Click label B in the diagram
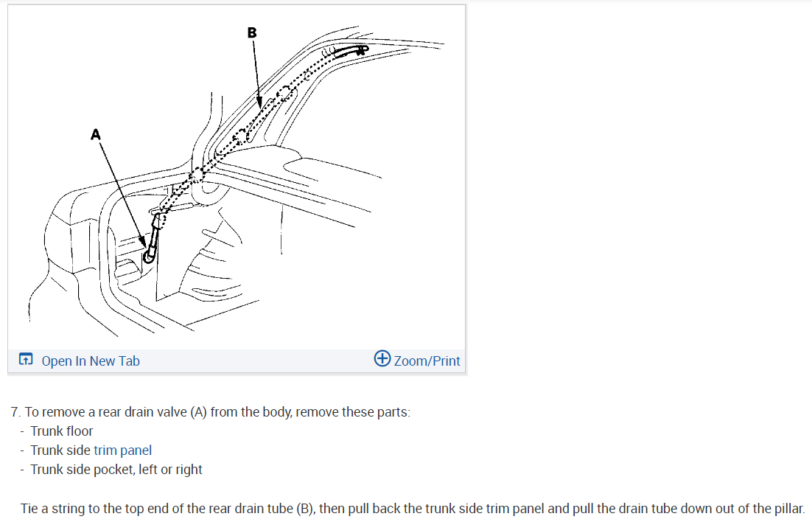This screenshot has height=522, width=812. [x=252, y=32]
